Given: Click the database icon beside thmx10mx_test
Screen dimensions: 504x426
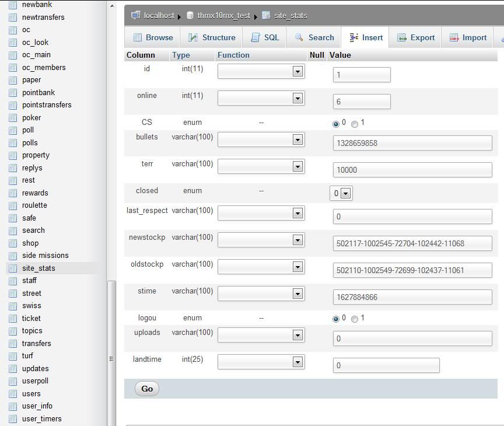Looking at the screenshot, I should tap(190, 16).
